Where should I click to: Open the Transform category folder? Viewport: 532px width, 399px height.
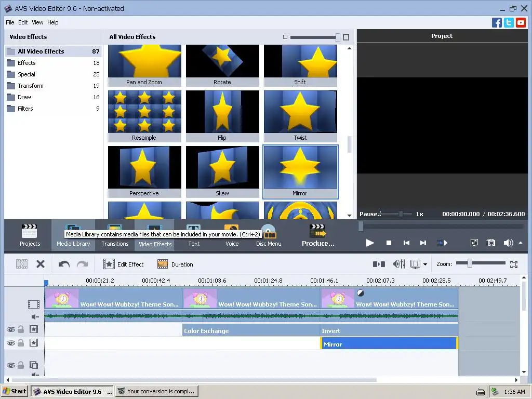point(54,86)
